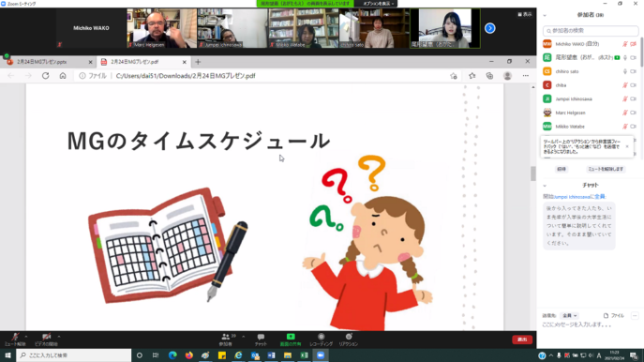
Task: Open the browser Collections icon
Action: 489,76
